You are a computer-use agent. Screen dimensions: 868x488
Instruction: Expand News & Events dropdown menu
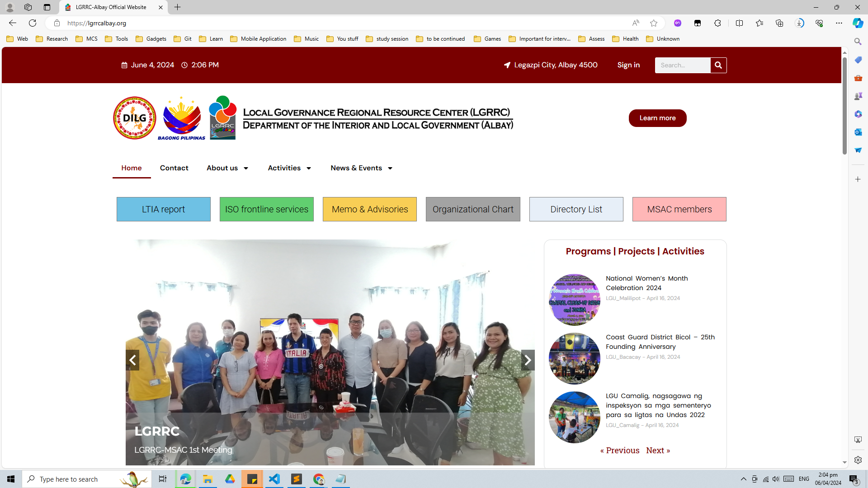click(x=361, y=168)
